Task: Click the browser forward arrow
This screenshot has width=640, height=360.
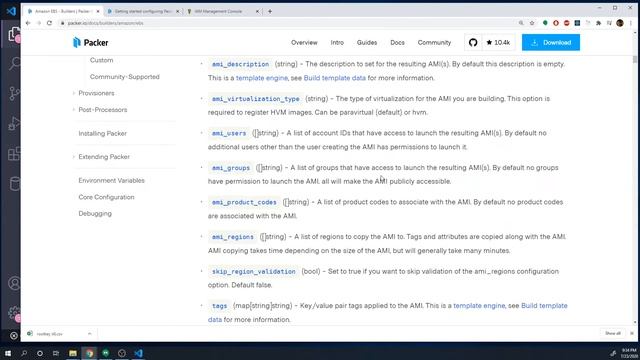Action: pos(39,23)
